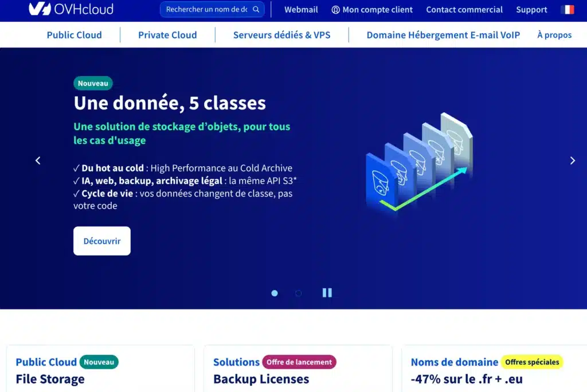
Task: Click the account icon beside Mon compte client
Action: point(335,10)
